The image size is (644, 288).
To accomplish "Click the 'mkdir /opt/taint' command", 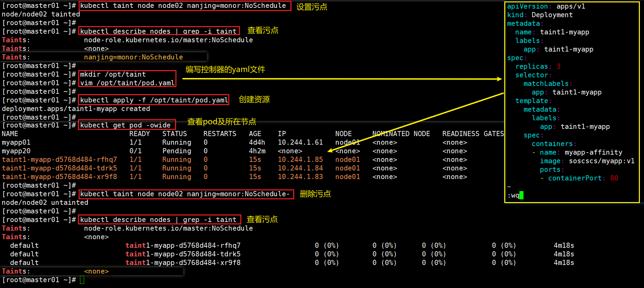I will point(113,74).
